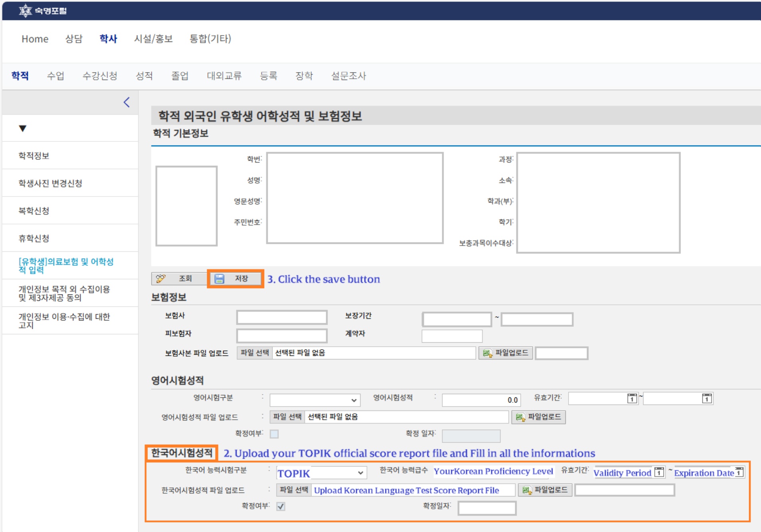Image resolution: width=761 pixels, height=532 pixels.
Task: Click the 계약자 input field
Action: (x=452, y=336)
